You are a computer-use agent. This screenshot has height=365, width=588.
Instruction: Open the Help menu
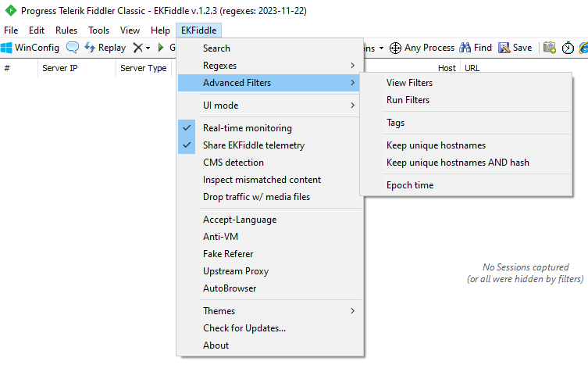(160, 30)
